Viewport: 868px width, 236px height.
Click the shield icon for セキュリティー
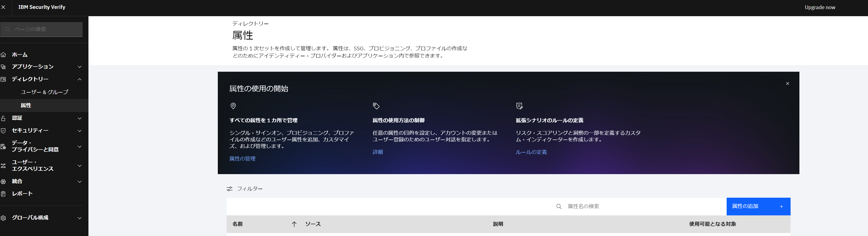(3, 131)
